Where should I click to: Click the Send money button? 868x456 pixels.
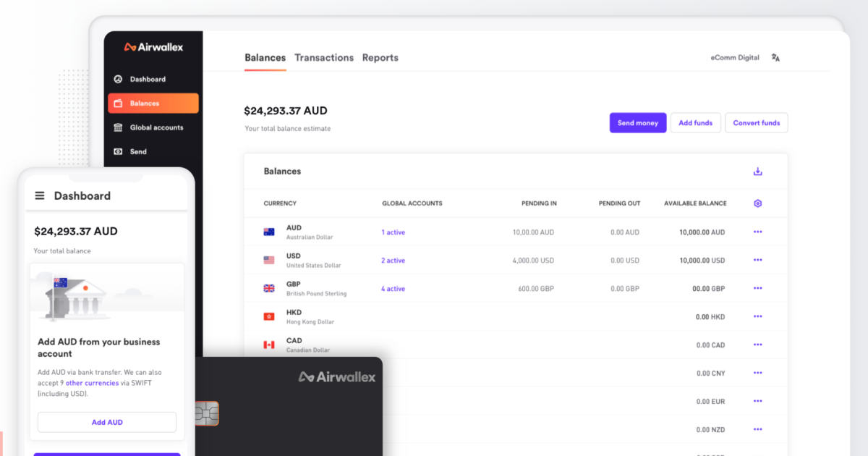pos(638,123)
